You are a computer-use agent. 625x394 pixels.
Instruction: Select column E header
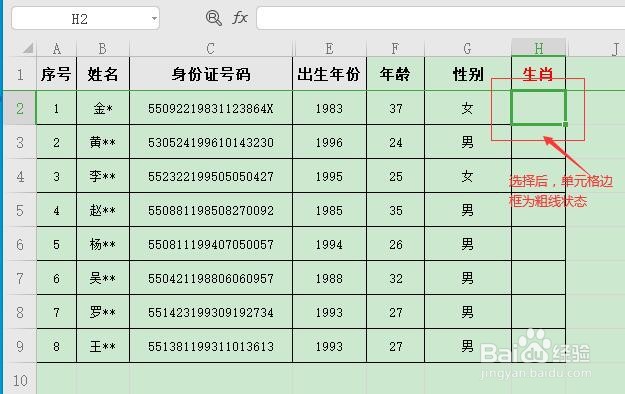(329, 49)
